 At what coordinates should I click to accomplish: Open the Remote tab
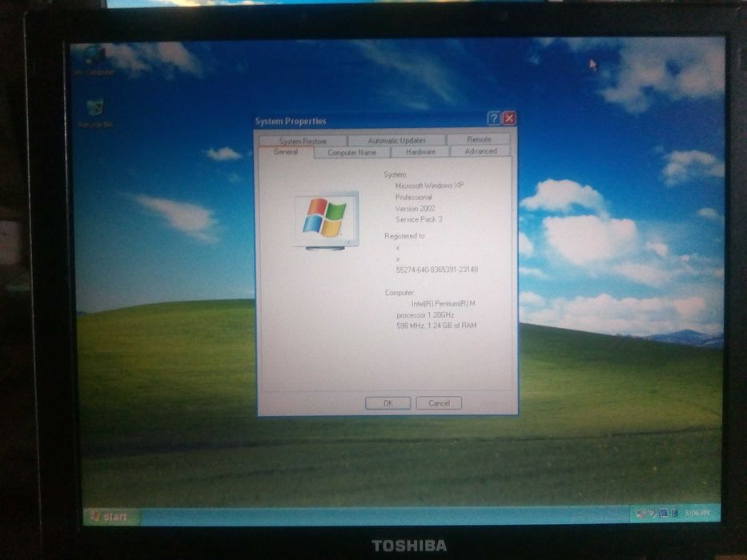(479, 139)
